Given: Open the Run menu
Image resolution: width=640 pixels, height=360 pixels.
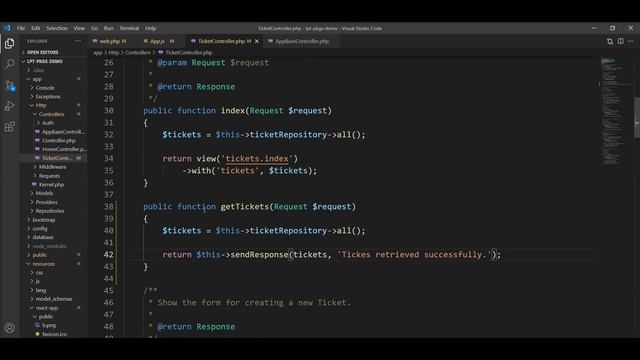Looking at the screenshot, I should click(109, 28).
